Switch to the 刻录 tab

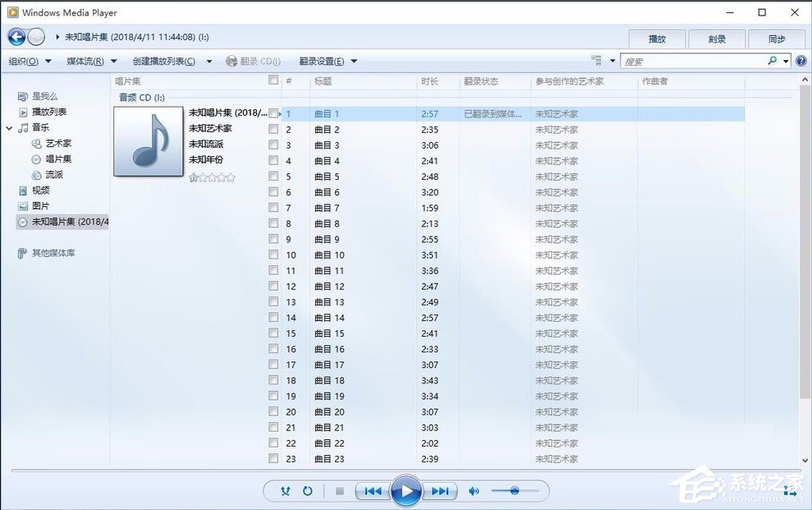717,38
